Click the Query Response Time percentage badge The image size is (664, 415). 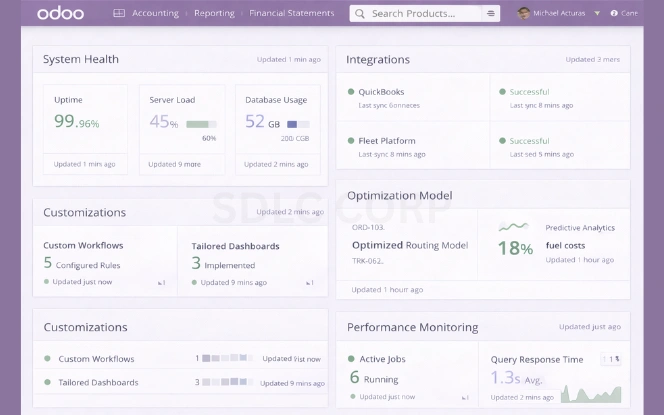coord(611,359)
